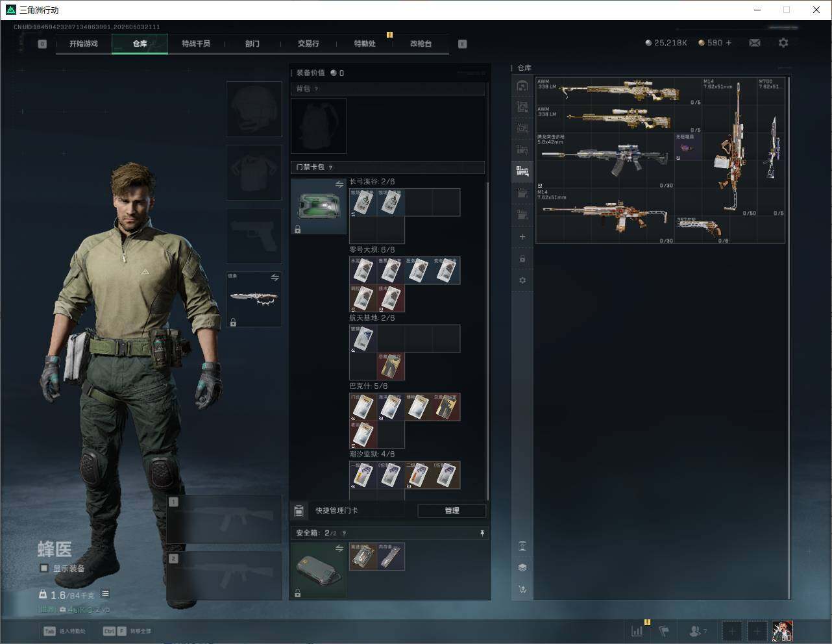
Task: Swap the keycard case via arrows icon
Action: coord(339,184)
